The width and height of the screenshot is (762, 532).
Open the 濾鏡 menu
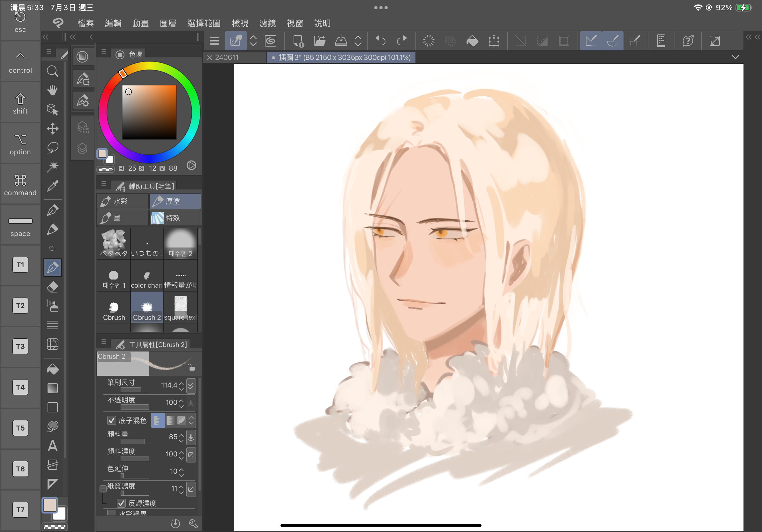267,23
